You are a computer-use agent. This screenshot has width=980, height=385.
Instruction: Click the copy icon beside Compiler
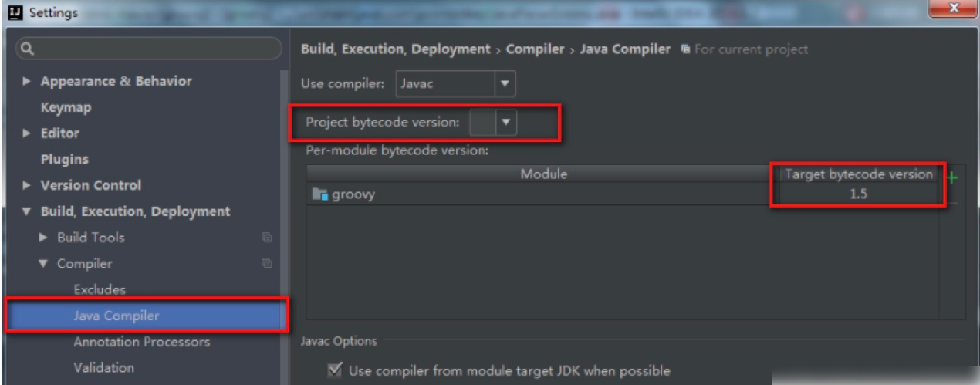coord(267,264)
